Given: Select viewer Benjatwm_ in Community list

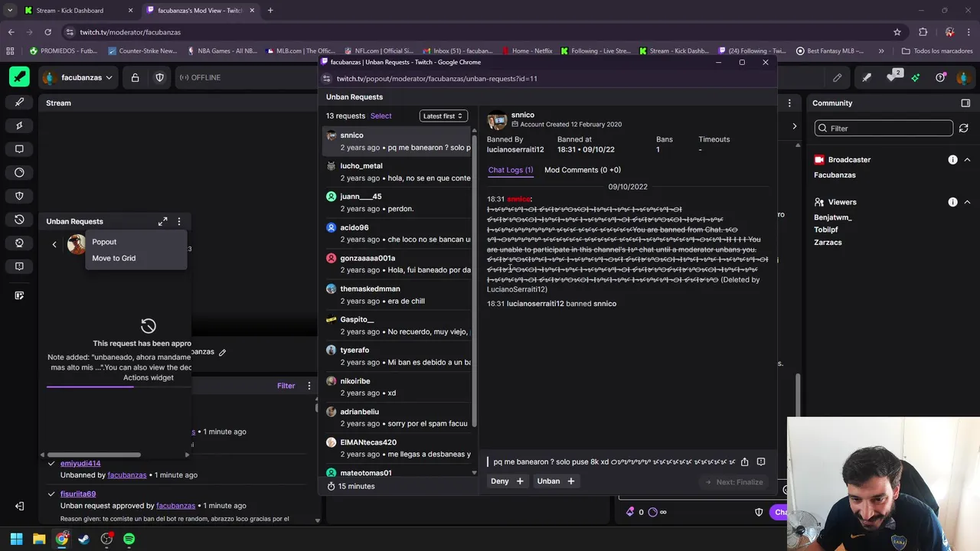Looking at the screenshot, I should [x=833, y=217].
